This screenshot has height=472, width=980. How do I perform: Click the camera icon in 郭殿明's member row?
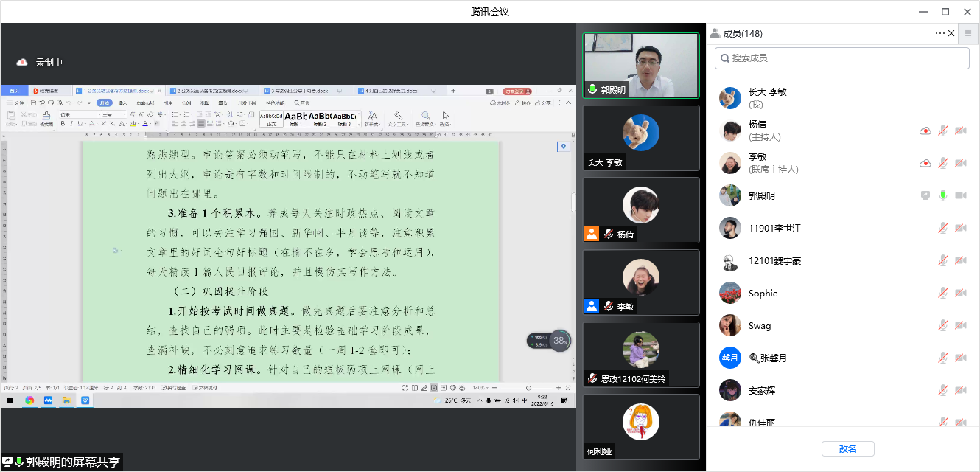click(x=960, y=196)
